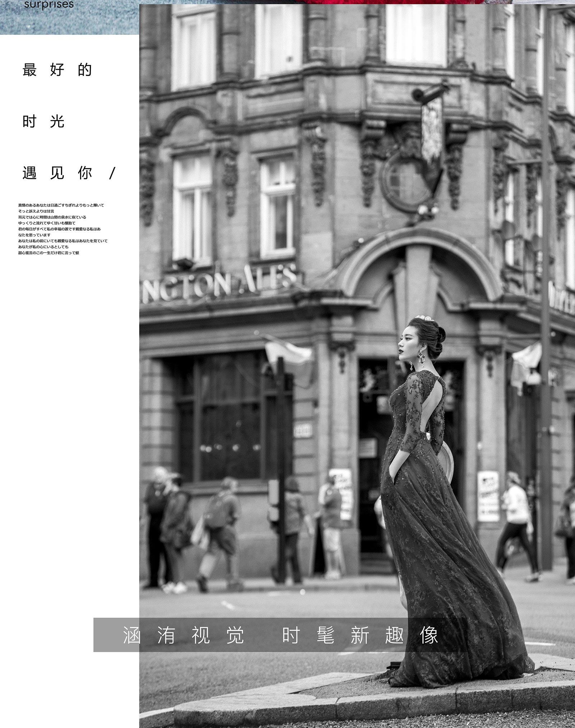The width and height of the screenshot is (575, 728).
Task: Click the '时光' heading line
Action: (x=43, y=122)
